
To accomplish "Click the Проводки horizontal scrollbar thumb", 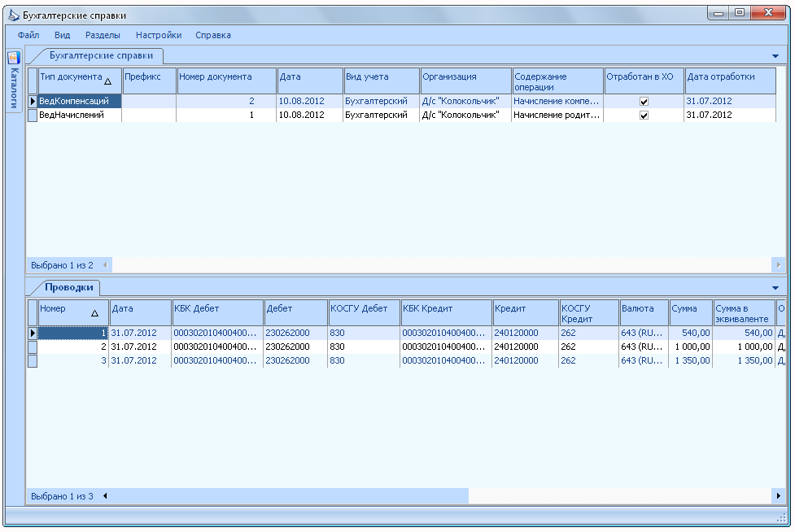I will pyautogui.click(x=290, y=496).
